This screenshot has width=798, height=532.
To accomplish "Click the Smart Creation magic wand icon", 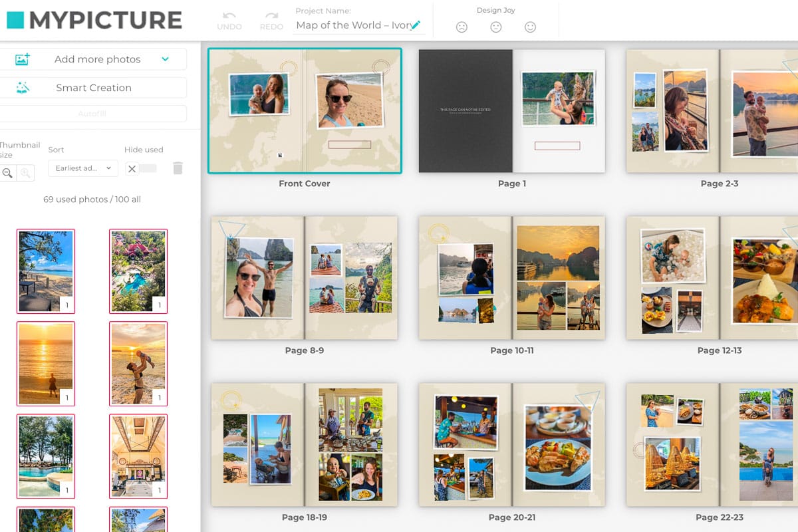I will (x=22, y=87).
